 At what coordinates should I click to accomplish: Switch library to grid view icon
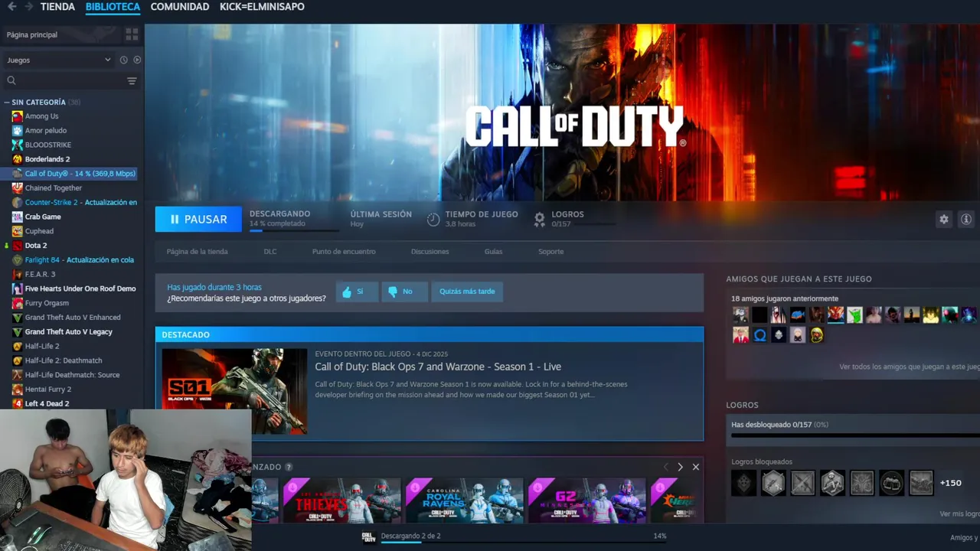(x=132, y=34)
